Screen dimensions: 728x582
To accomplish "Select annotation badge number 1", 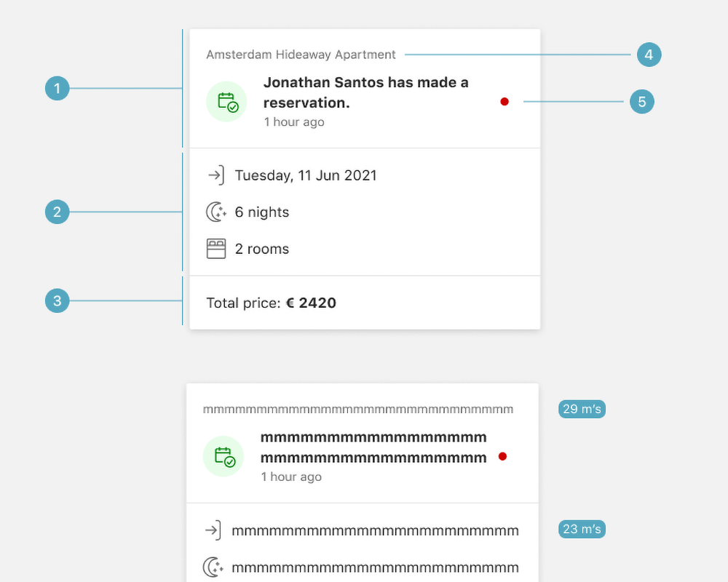I will (57, 89).
